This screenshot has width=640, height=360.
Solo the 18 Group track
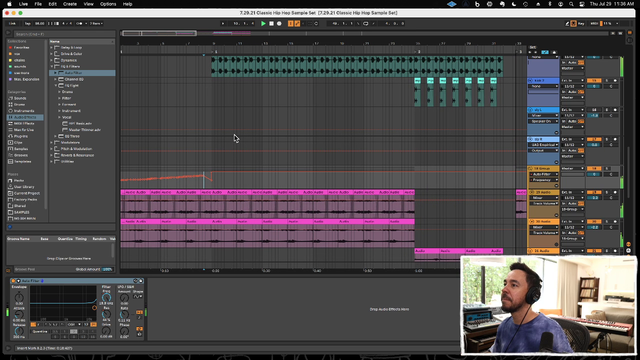607,169
